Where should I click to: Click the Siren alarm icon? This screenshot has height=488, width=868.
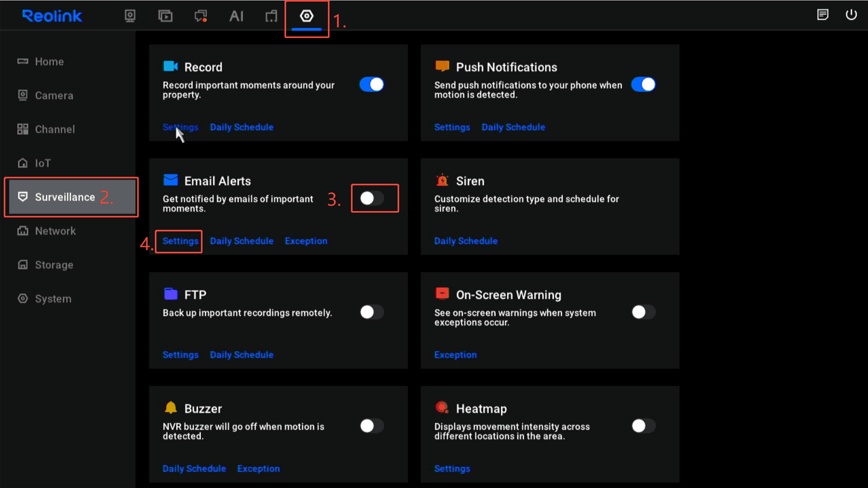coord(442,179)
